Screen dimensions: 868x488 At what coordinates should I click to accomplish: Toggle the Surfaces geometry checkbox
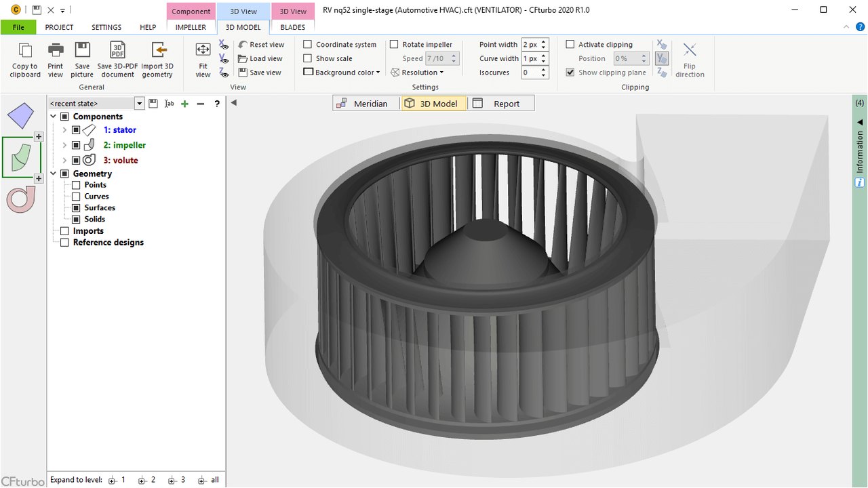pos(76,208)
